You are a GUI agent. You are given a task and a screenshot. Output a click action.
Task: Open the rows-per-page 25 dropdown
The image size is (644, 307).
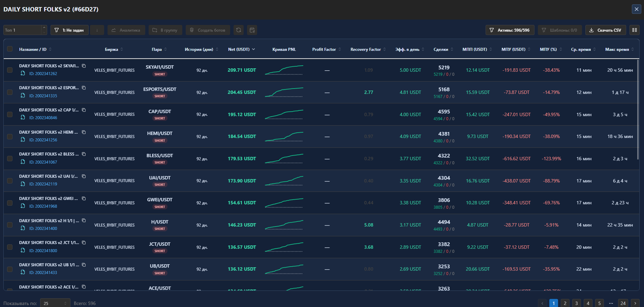(55, 303)
